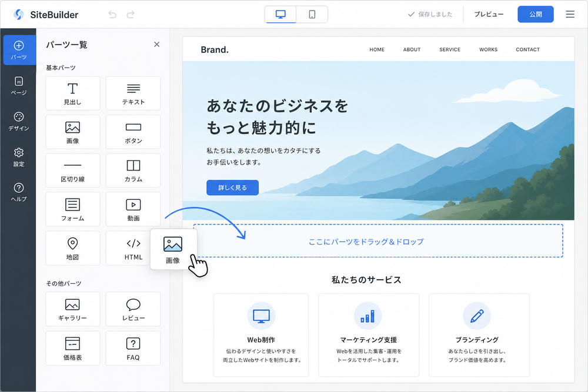588x392 pixels.
Task: Select the 動画 video part
Action: pyautogui.click(x=133, y=209)
